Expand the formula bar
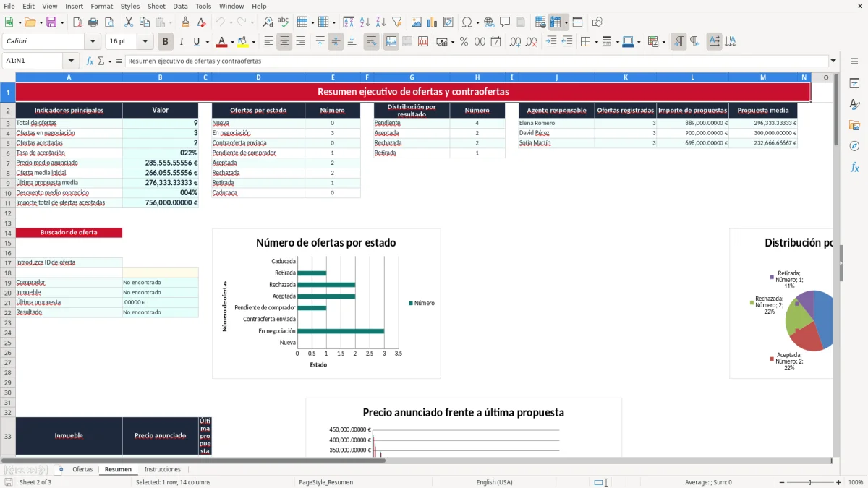This screenshot has height=488, width=868. click(833, 61)
